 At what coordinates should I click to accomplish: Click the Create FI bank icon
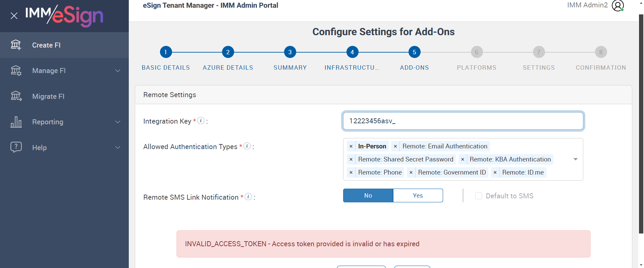coord(16,45)
